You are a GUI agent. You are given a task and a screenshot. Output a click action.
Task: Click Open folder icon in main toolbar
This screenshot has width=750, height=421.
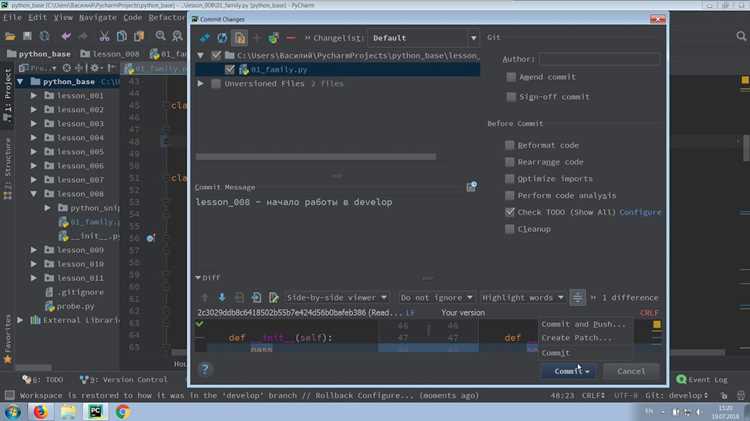click(10, 36)
